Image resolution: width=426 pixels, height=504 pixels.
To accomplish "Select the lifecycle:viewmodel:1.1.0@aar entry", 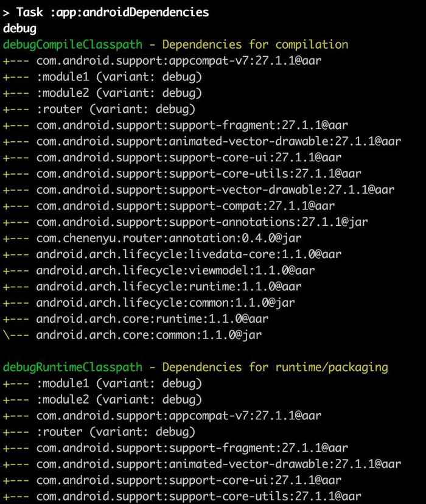I will (176, 270).
